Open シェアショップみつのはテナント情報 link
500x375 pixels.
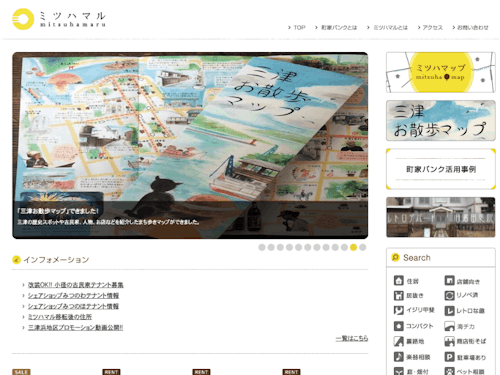73,306
